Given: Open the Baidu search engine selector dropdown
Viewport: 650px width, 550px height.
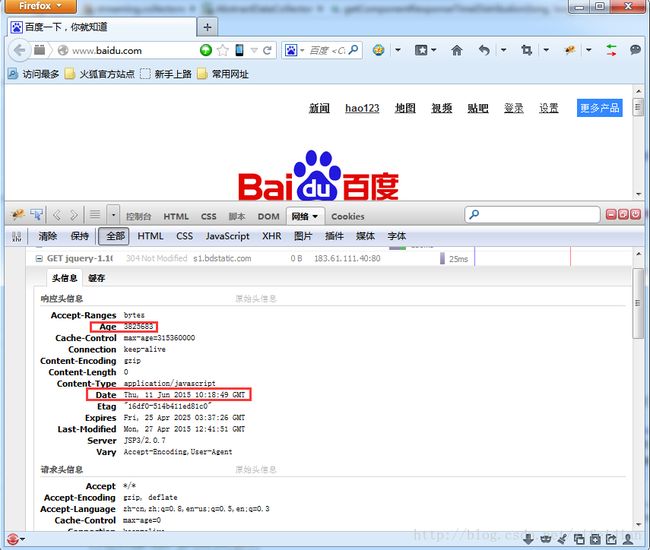Looking at the screenshot, I should point(295,51).
